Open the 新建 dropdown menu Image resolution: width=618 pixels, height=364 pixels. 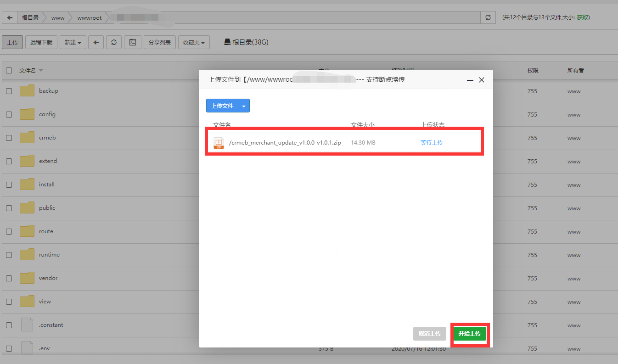click(x=73, y=42)
